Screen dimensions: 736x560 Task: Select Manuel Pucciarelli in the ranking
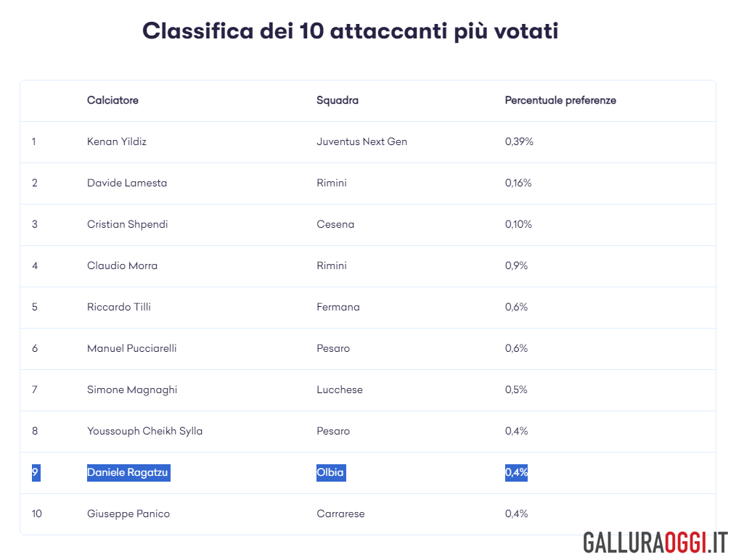(132, 348)
